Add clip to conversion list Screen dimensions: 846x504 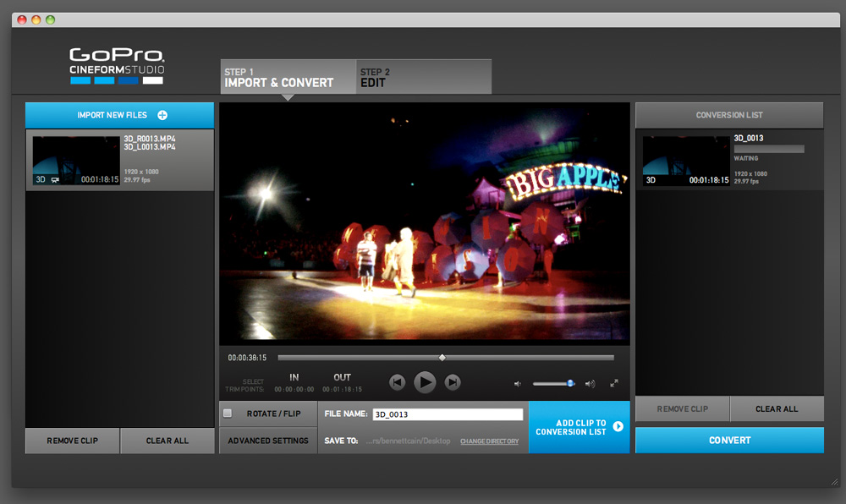pos(579,427)
